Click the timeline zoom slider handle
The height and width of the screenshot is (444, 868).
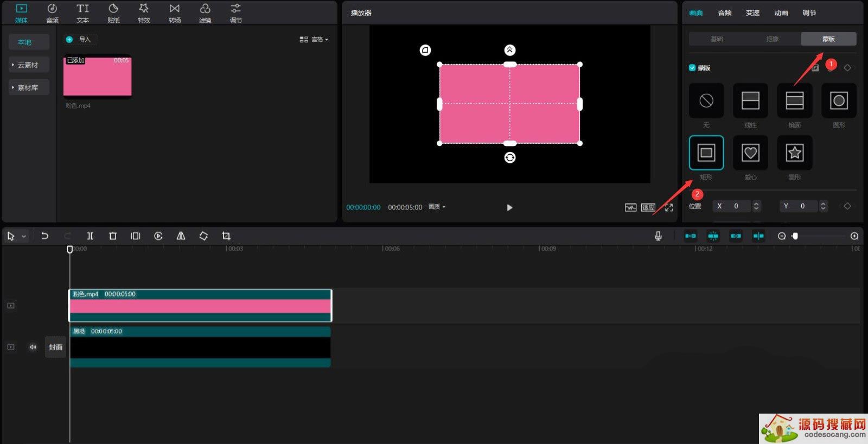point(795,236)
